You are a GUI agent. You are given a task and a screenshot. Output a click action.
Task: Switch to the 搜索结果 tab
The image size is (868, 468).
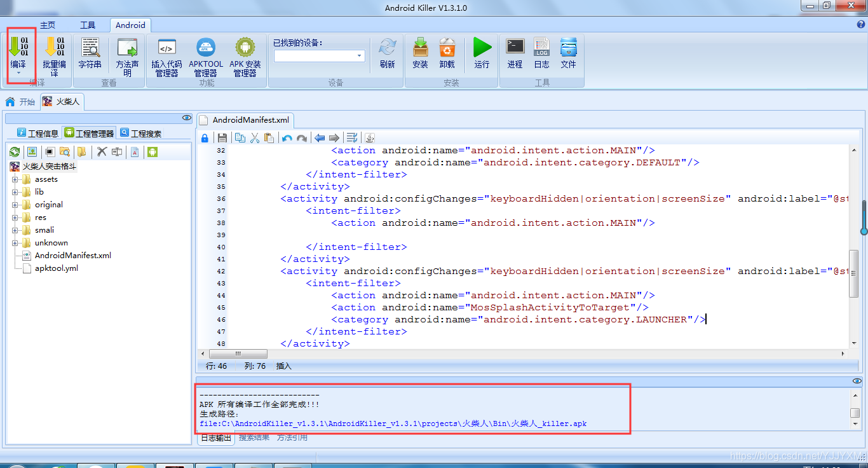pyautogui.click(x=254, y=438)
